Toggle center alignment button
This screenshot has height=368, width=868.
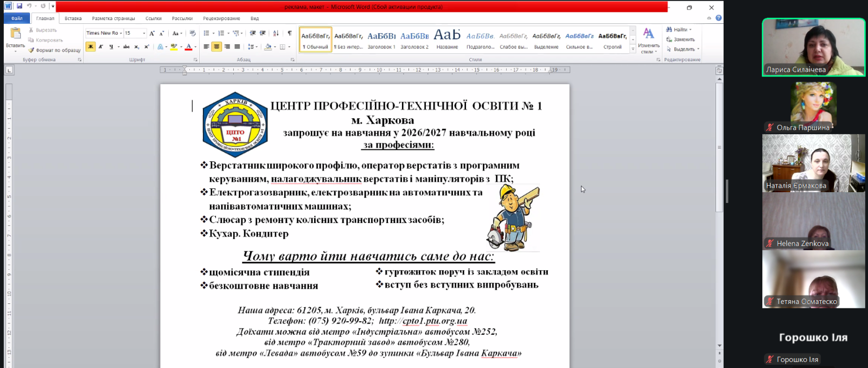click(x=216, y=47)
